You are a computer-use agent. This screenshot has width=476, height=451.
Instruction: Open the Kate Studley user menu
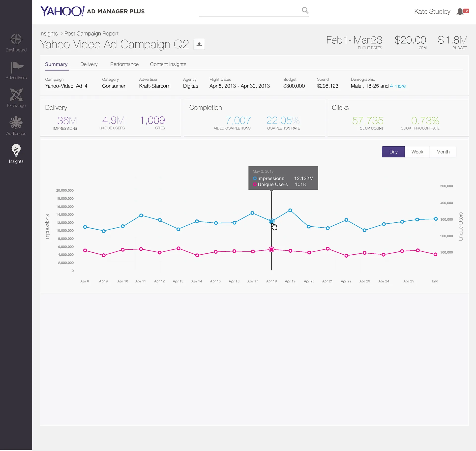click(x=432, y=12)
